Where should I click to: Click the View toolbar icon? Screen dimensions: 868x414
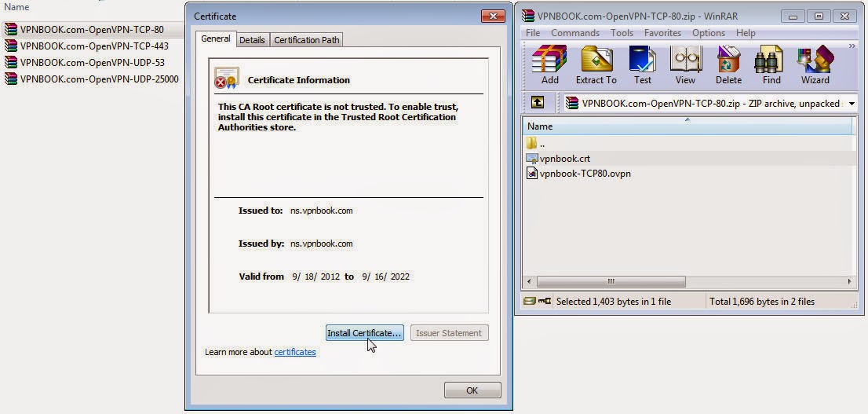[685, 59]
